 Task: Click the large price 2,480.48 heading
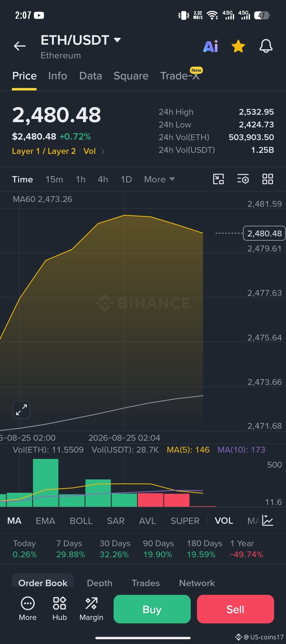pos(57,115)
